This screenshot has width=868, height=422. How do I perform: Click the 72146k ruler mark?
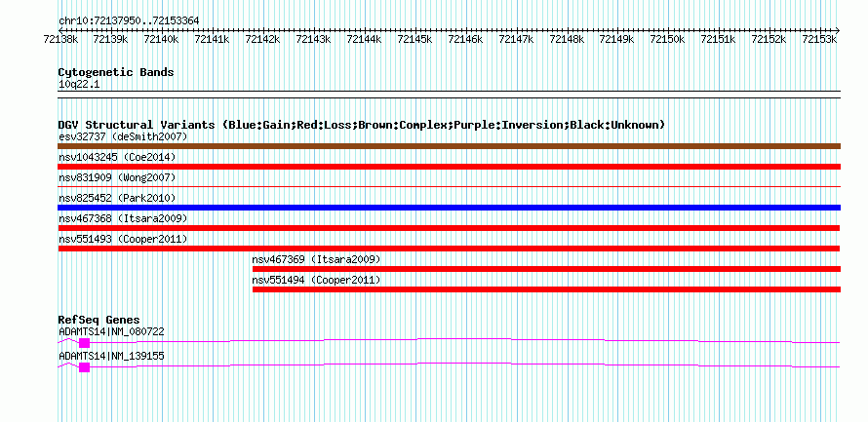466,39
